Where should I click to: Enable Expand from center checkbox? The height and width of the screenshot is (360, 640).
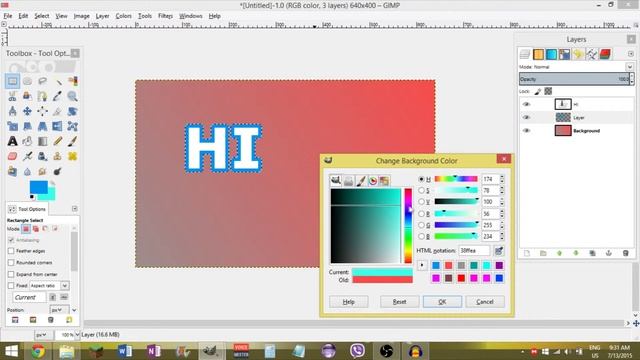click(x=11, y=274)
